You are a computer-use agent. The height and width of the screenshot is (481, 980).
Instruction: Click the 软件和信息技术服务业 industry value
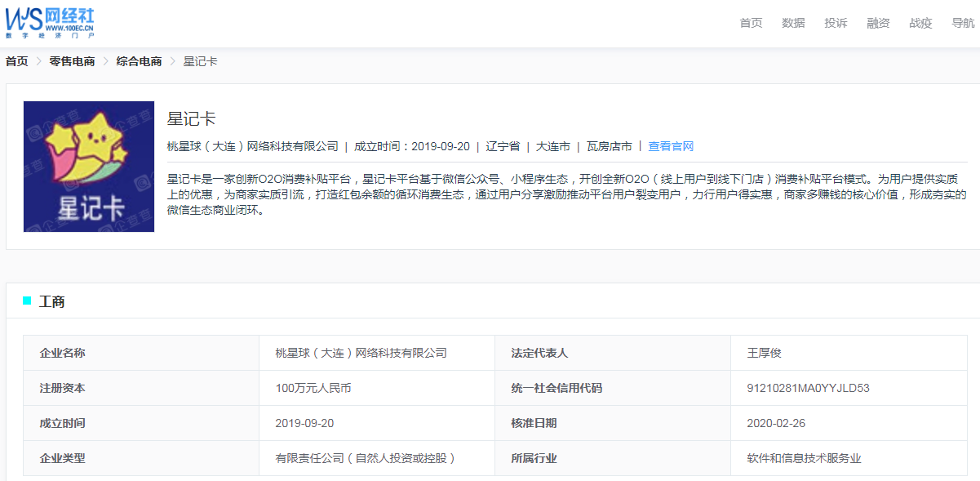coord(804,458)
